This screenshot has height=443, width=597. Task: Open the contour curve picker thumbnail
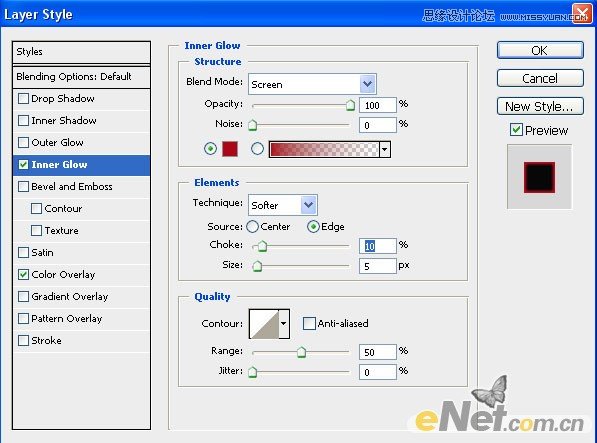click(265, 323)
